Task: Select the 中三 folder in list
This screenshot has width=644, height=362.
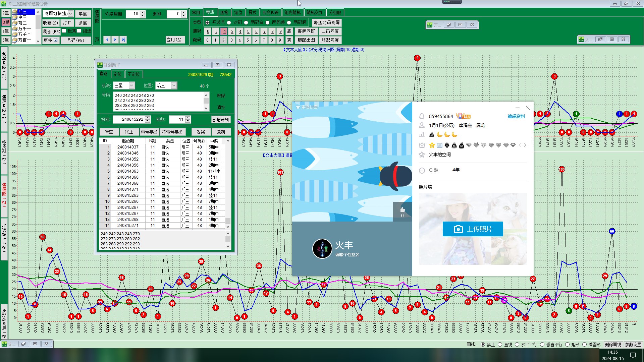Action: [x=19, y=17]
